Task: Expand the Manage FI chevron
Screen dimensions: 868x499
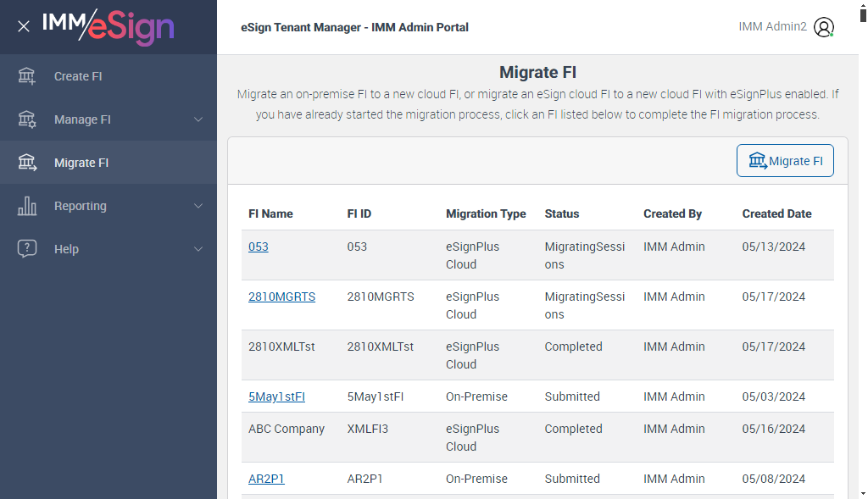Action: [198, 119]
